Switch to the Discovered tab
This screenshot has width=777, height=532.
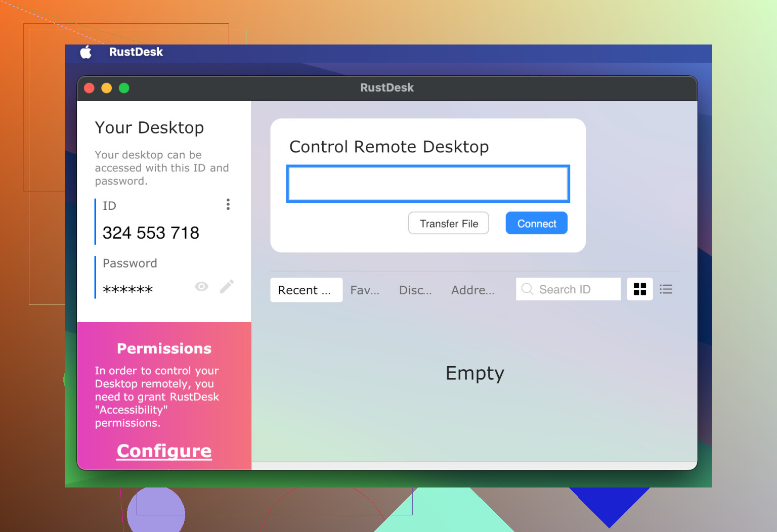click(x=415, y=290)
